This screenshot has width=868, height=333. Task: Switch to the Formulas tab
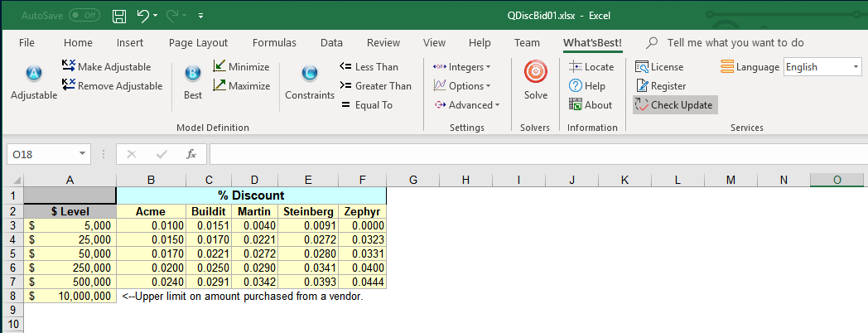tap(274, 43)
